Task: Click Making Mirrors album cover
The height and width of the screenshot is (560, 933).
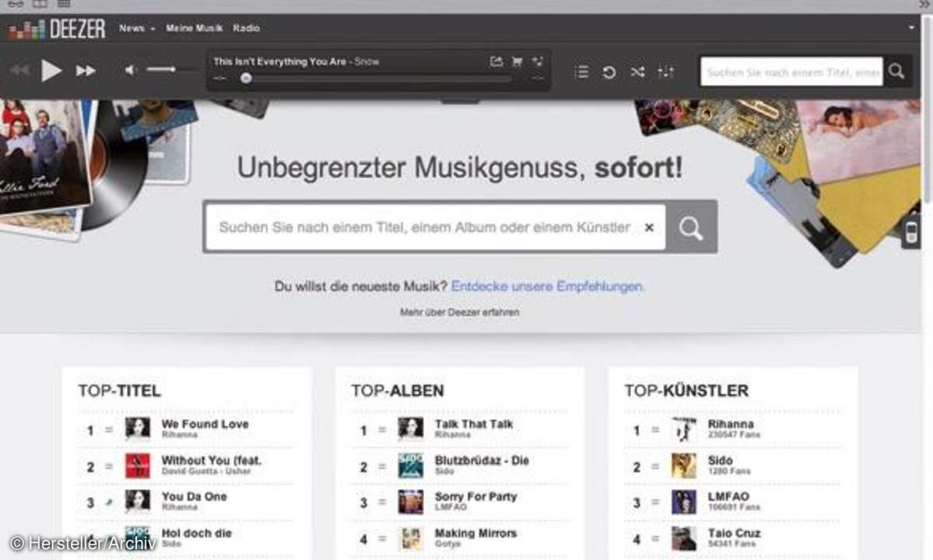Action: [411, 538]
